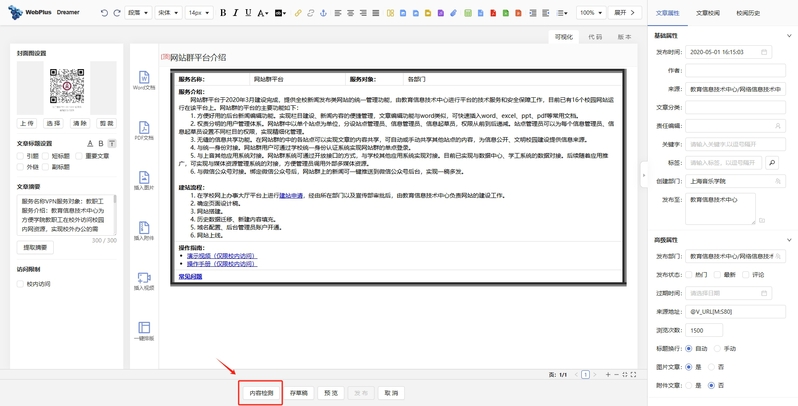Insert an anchor
The width and height of the screenshot is (798, 406).
coord(323,13)
